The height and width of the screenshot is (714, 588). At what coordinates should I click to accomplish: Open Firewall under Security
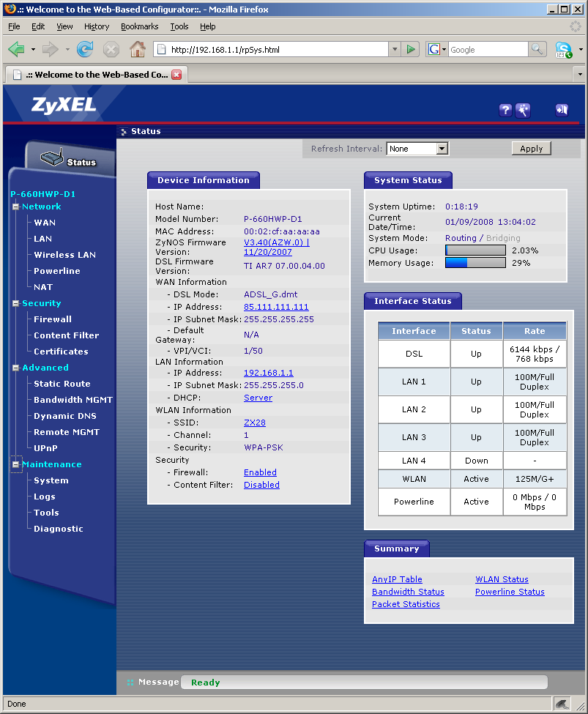53,319
